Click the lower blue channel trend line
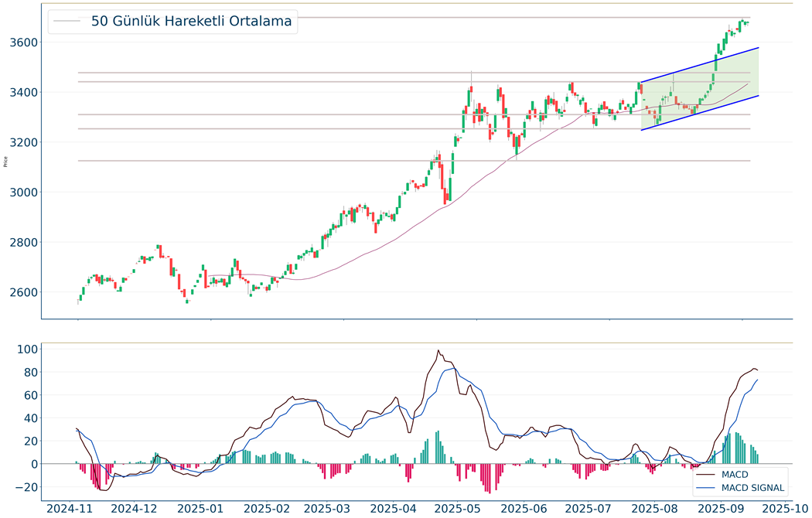 pos(700,113)
